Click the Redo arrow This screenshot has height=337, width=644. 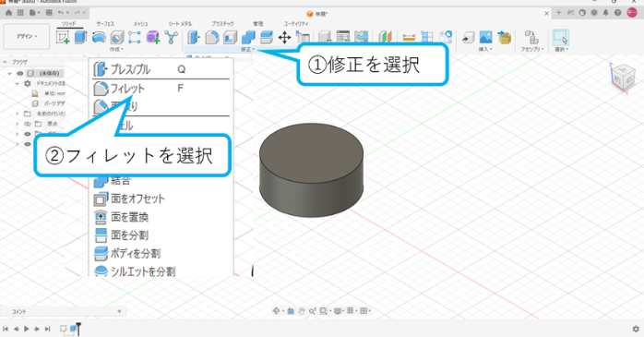pos(77,13)
